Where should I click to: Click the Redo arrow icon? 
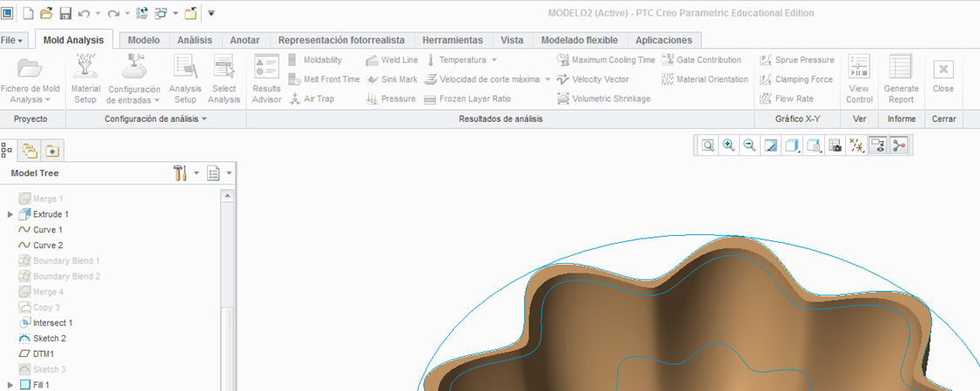coord(113,12)
